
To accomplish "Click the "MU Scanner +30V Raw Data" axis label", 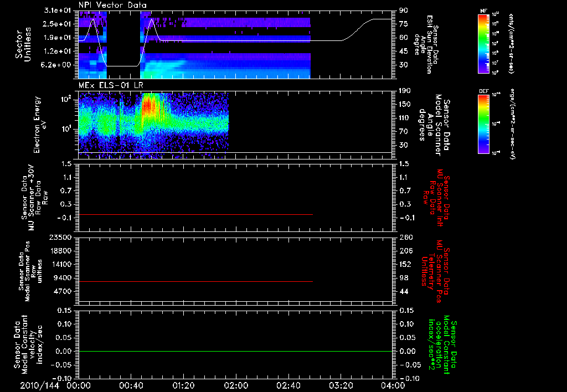I will [x=34, y=198].
